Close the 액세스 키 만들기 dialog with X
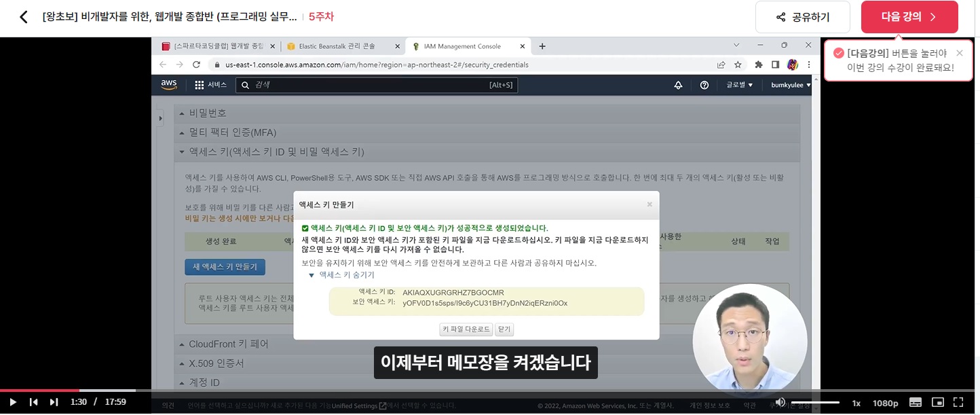The image size is (980, 415). pyautogui.click(x=649, y=204)
